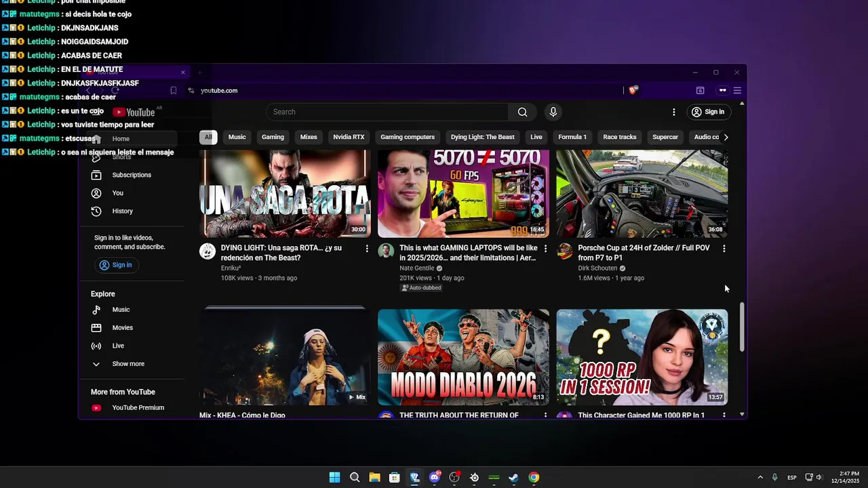Image resolution: width=868 pixels, height=488 pixels.
Task: Click the youtube.com address bar
Action: [407, 90]
